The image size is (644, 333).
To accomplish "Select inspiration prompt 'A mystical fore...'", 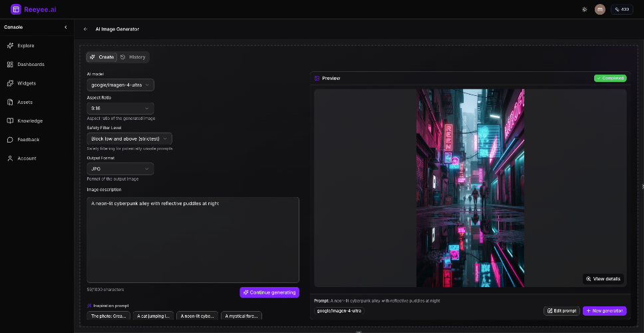I will click(241, 316).
